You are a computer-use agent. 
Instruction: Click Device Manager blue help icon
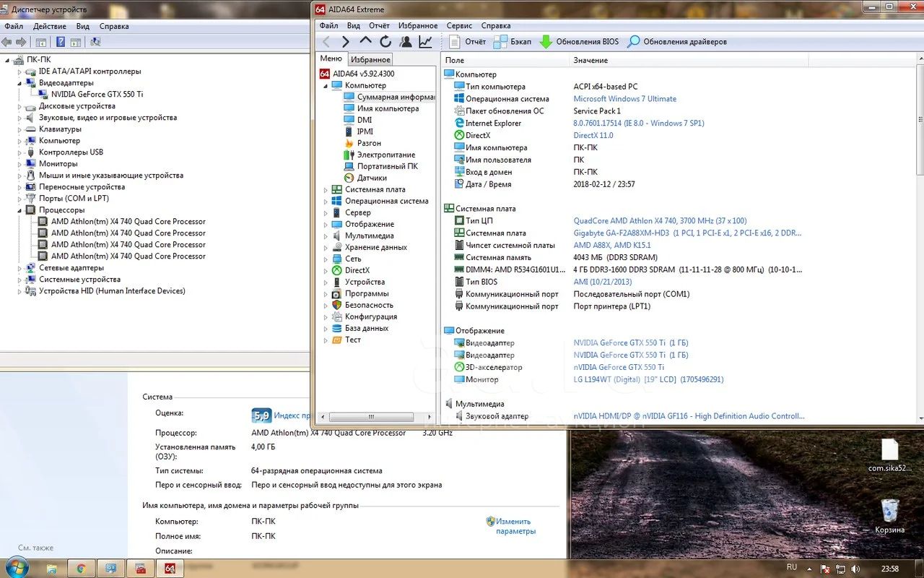tap(61, 42)
